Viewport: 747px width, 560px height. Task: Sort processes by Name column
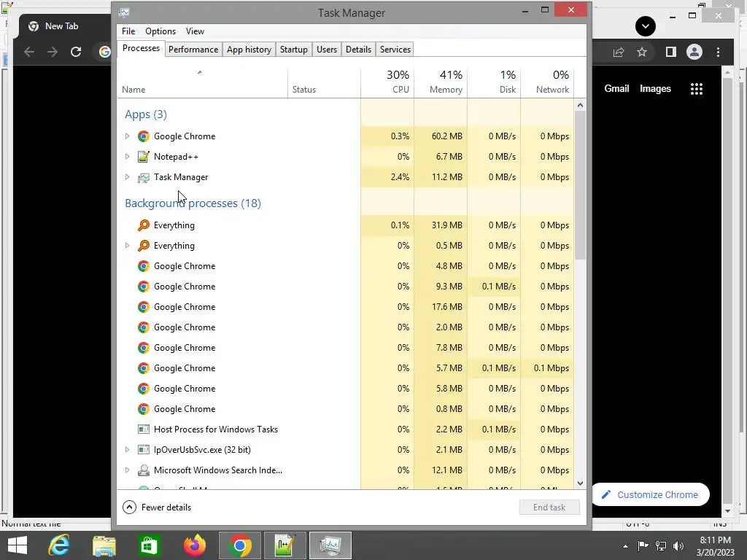point(203,83)
